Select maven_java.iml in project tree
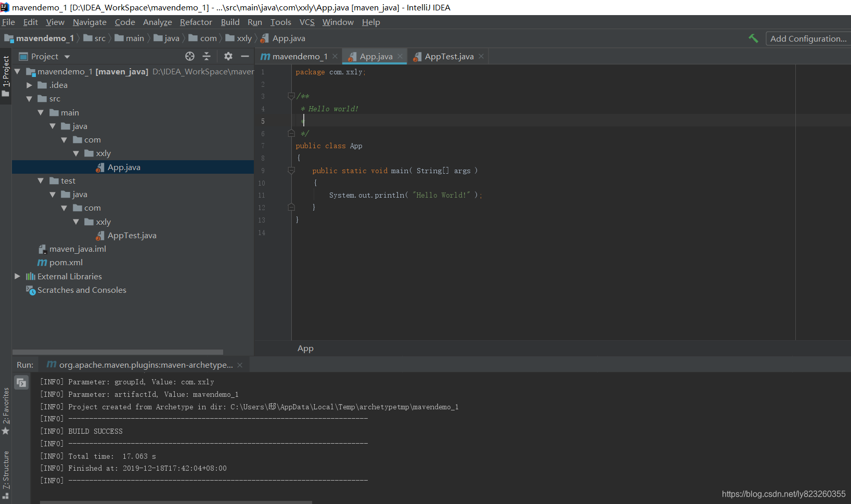The image size is (851, 504). click(x=78, y=249)
